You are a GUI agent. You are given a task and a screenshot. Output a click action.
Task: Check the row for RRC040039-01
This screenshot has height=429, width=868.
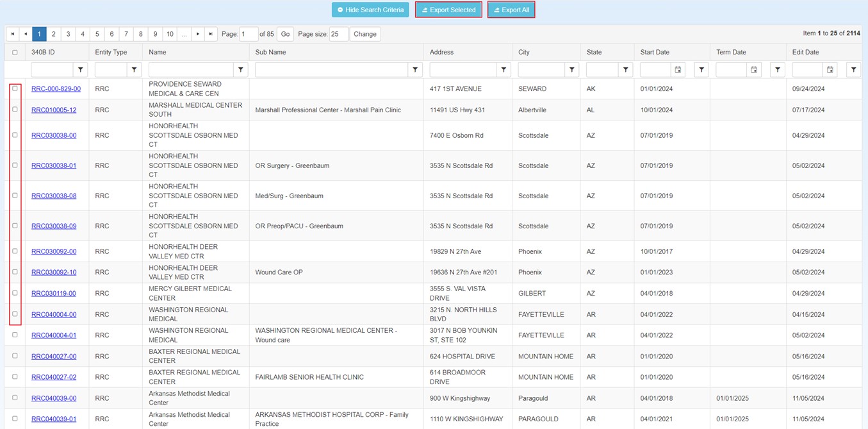[15, 419]
